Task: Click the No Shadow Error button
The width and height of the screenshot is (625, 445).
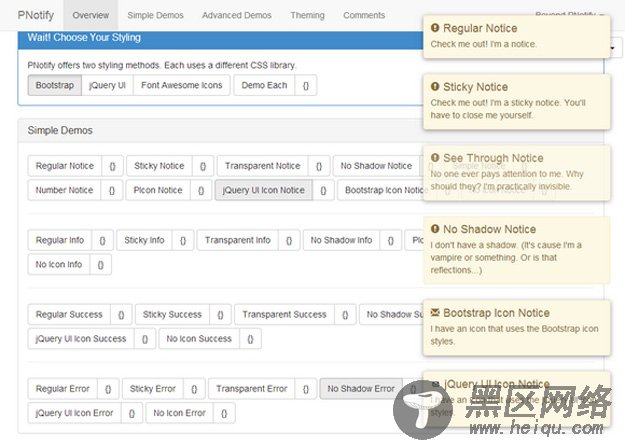Action: (361, 389)
